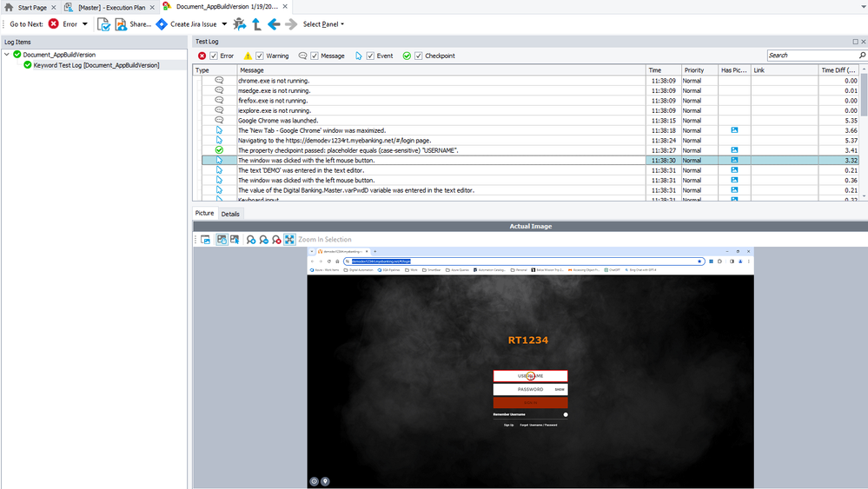Click the view picture icon in image toolbar
Viewport: 868px width, 489px height.
(206, 240)
